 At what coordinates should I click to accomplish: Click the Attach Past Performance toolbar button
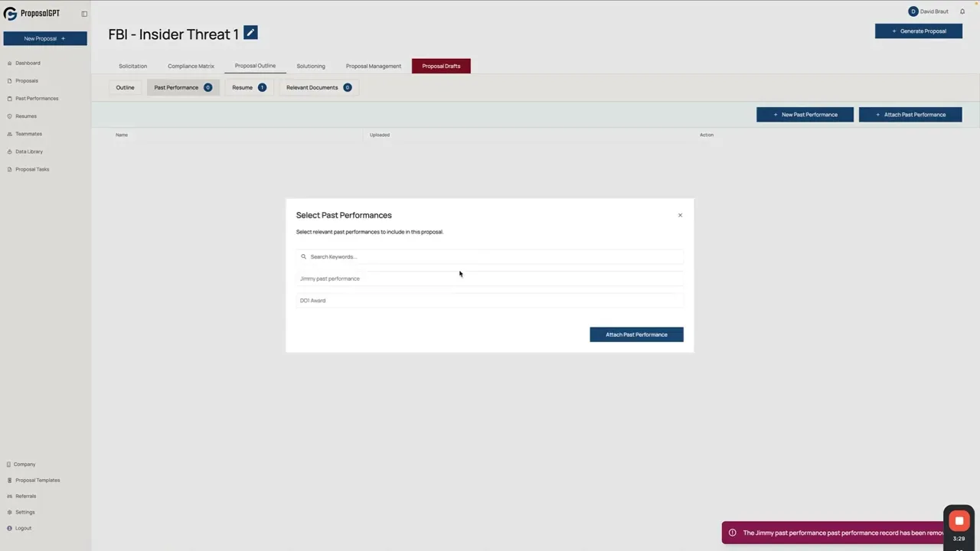coord(910,115)
